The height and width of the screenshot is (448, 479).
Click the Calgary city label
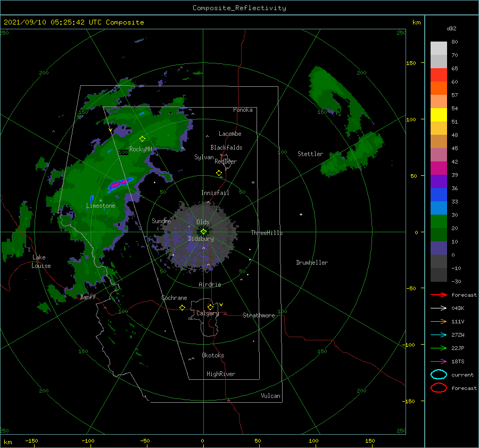tap(208, 313)
